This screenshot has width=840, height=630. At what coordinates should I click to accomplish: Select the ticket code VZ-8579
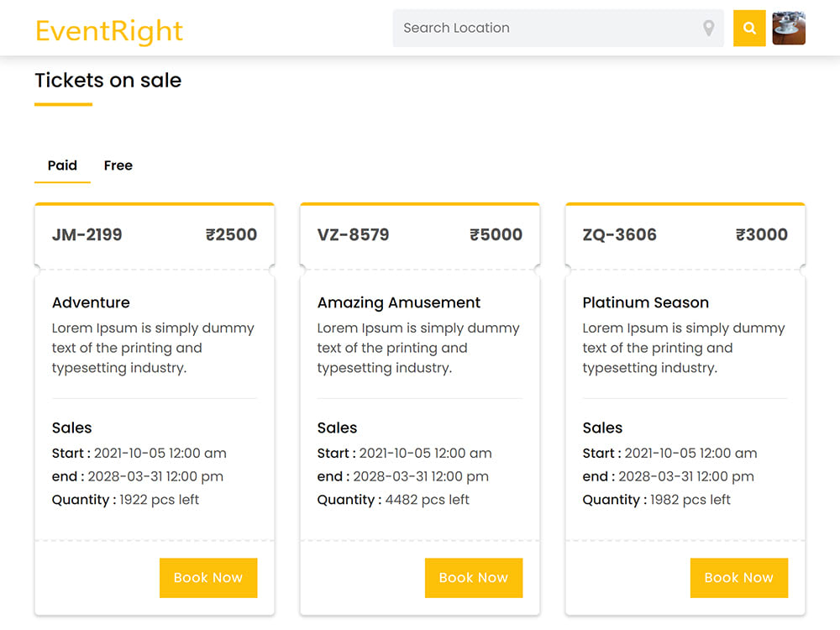(x=353, y=234)
